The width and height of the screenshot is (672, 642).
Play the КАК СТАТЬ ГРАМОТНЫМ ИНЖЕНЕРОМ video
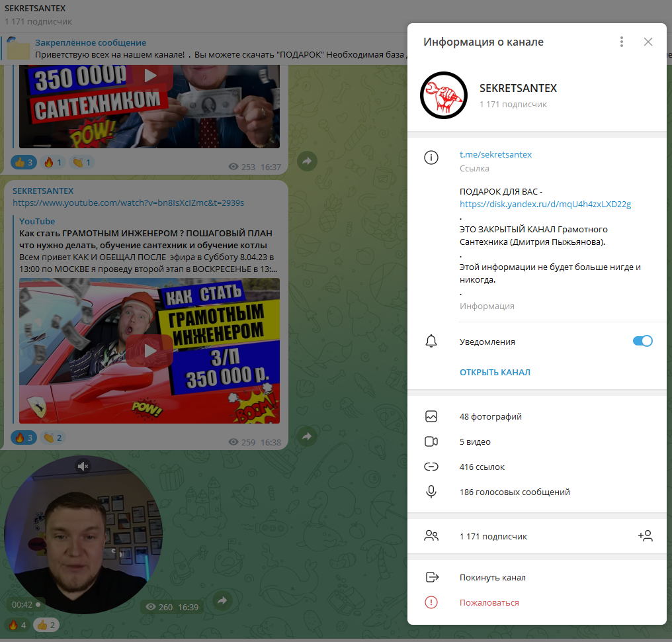point(149,351)
